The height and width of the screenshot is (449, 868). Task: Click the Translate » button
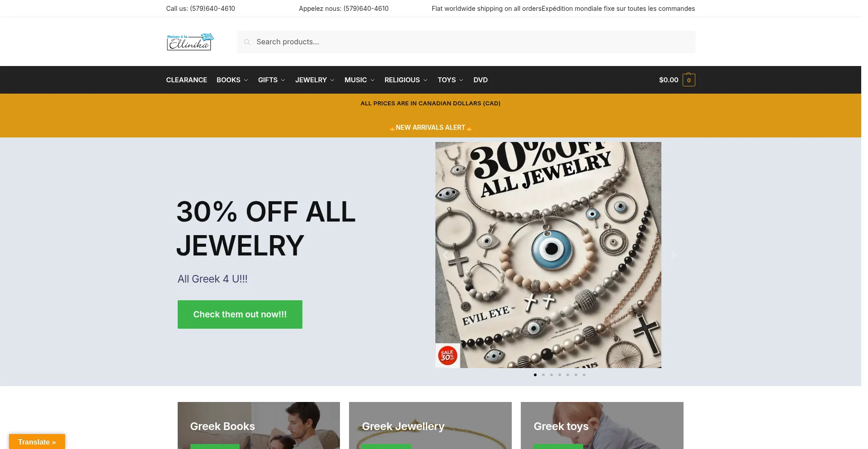pos(37,442)
